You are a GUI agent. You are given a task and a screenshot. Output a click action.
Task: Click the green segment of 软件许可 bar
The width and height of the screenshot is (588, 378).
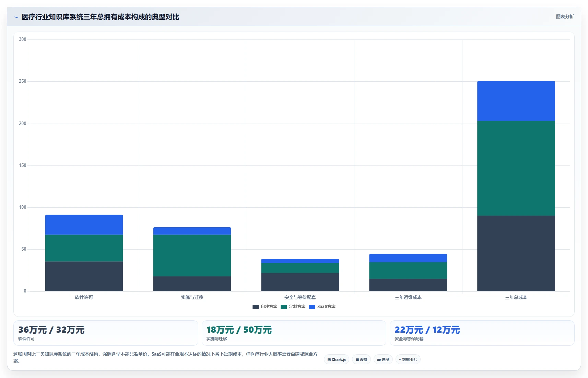point(84,248)
